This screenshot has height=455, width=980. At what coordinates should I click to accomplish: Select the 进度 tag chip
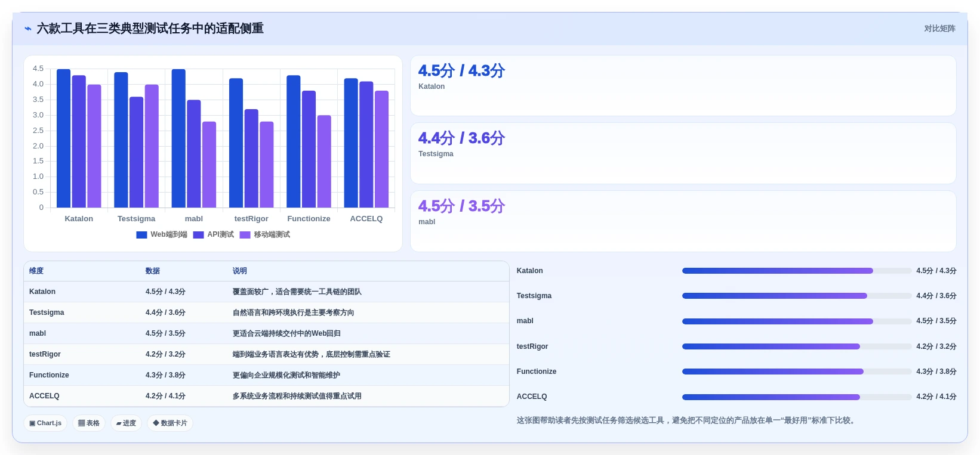[126, 423]
